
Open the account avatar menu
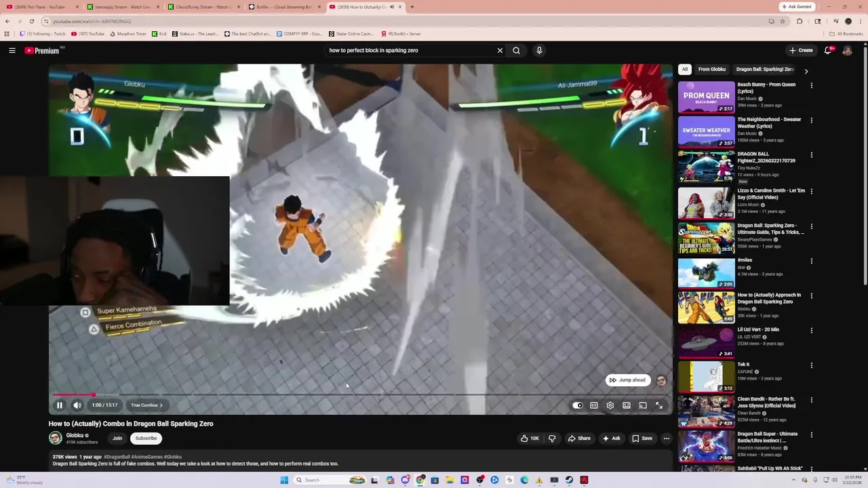coord(848,50)
